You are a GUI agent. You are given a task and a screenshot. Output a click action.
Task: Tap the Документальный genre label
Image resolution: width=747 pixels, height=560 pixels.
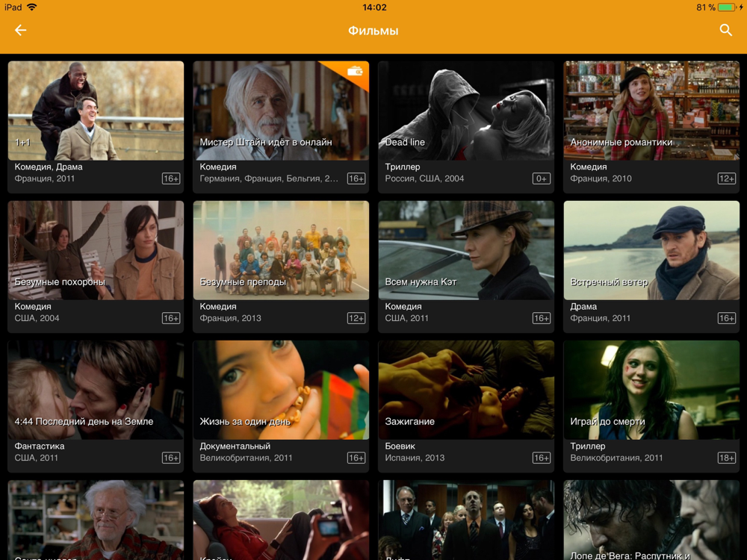235,447
